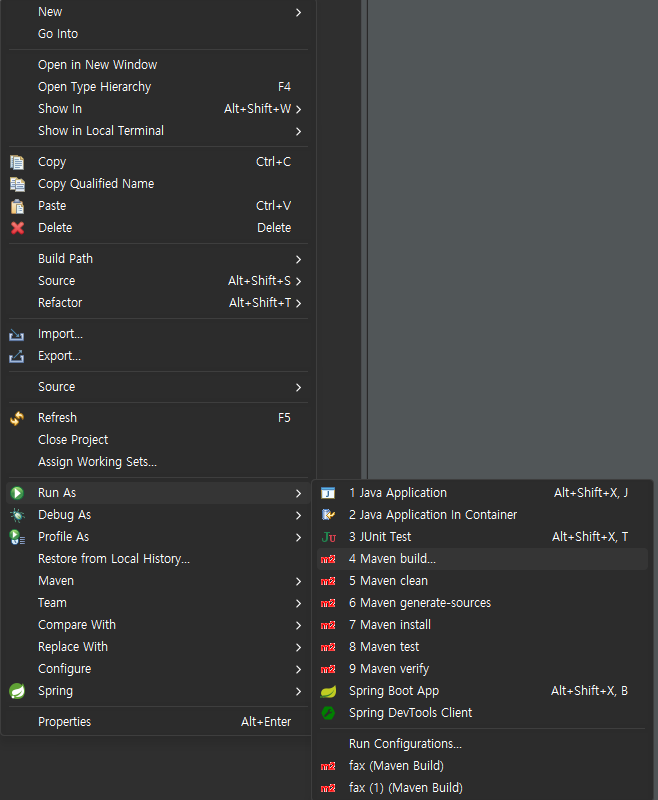Click the Paste clipboard icon

click(17, 206)
